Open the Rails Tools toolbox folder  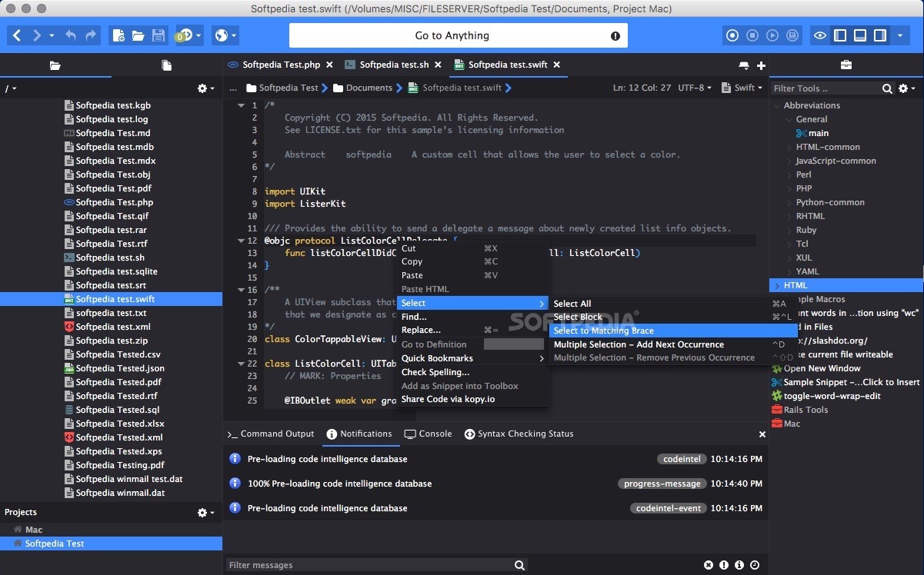tap(806, 410)
